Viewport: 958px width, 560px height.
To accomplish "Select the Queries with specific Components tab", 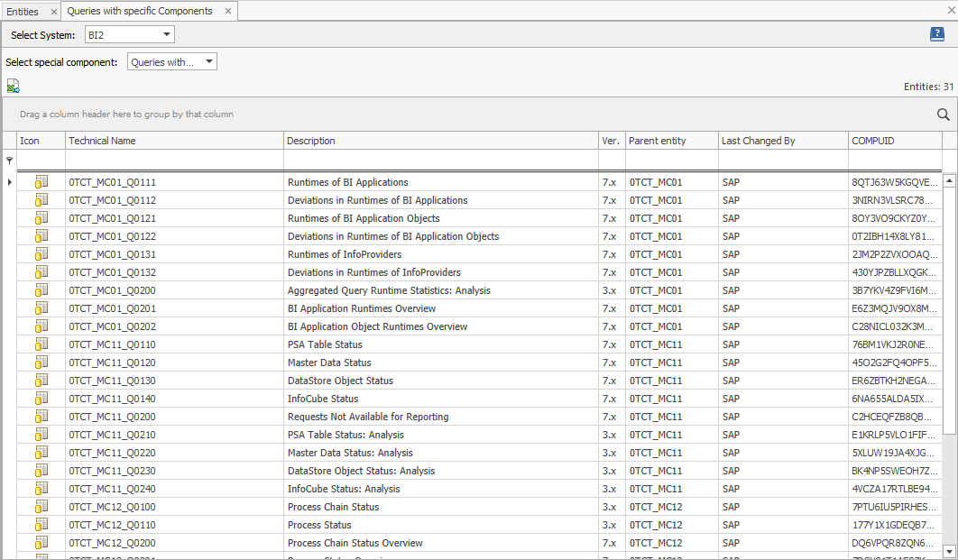I will (x=140, y=12).
